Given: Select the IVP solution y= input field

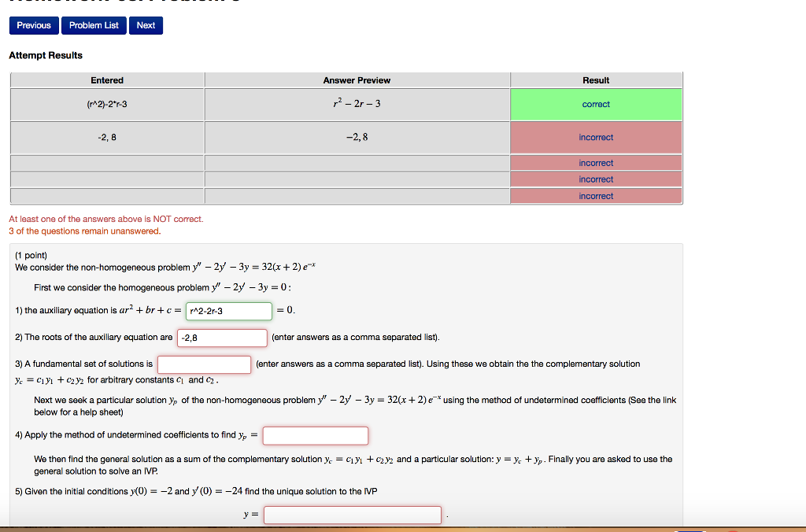Looking at the screenshot, I should (352, 514).
